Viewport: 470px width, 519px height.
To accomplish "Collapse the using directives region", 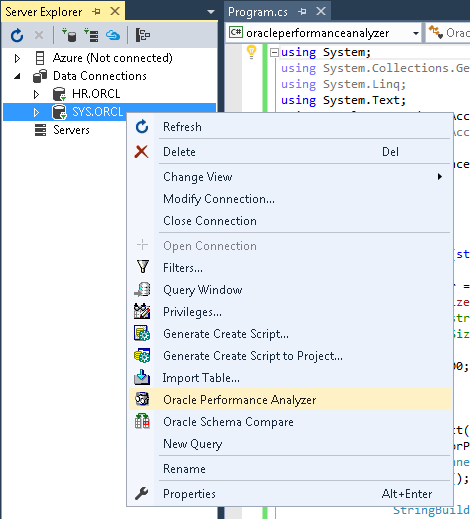I will 274,52.
